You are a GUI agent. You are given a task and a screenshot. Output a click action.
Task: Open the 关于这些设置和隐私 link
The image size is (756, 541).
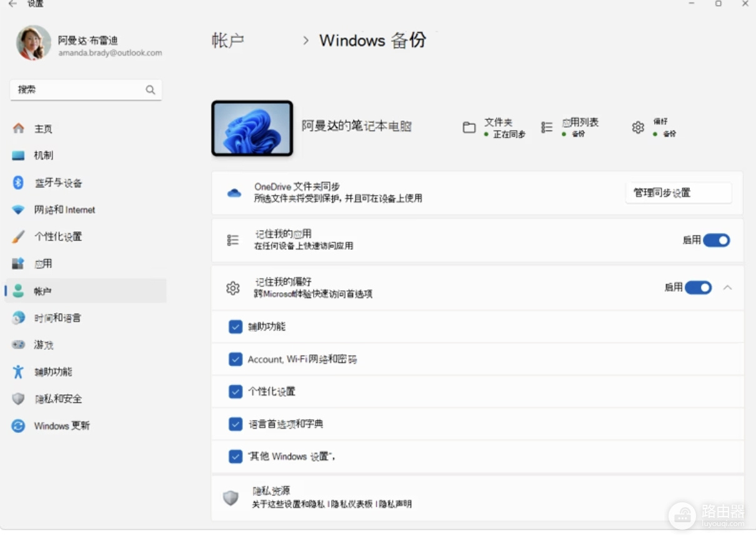[x=289, y=504]
